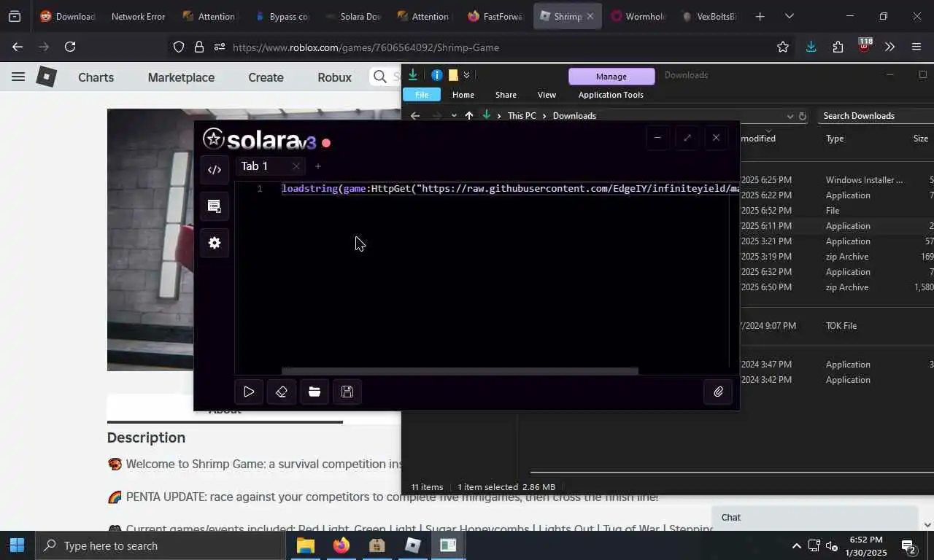The height and width of the screenshot is (560, 934).
Task: Open the Roblox sidebar hamburger menu
Action: [x=18, y=77]
